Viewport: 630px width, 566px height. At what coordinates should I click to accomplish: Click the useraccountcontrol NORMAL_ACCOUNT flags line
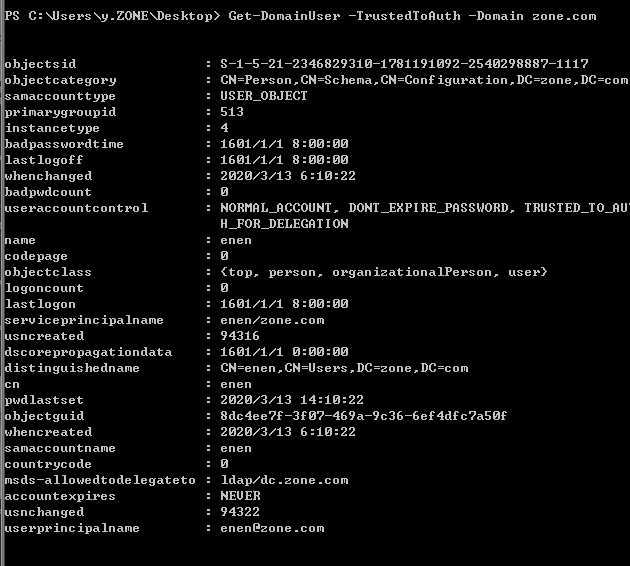click(424, 208)
